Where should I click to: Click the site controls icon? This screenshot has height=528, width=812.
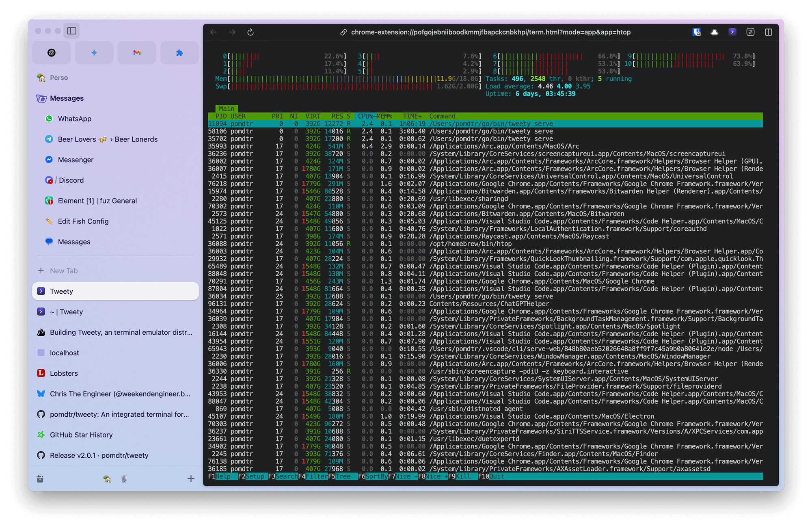(x=750, y=32)
